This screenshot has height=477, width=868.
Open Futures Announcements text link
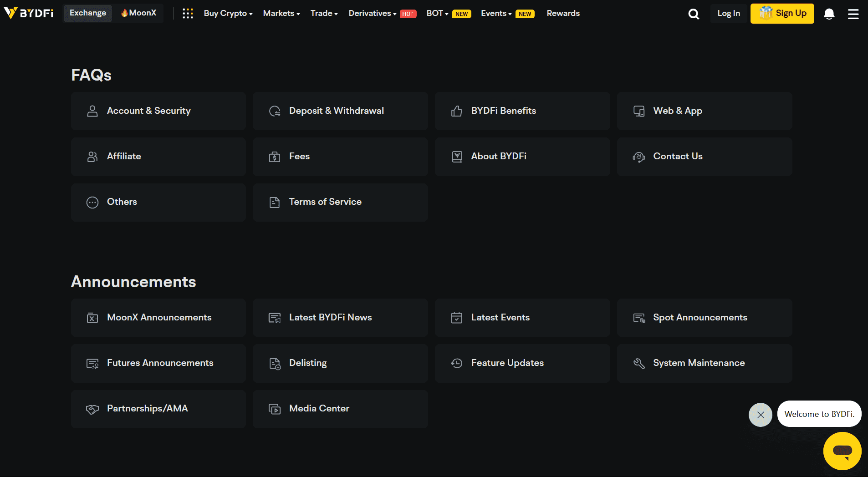click(x=160, y=363)
